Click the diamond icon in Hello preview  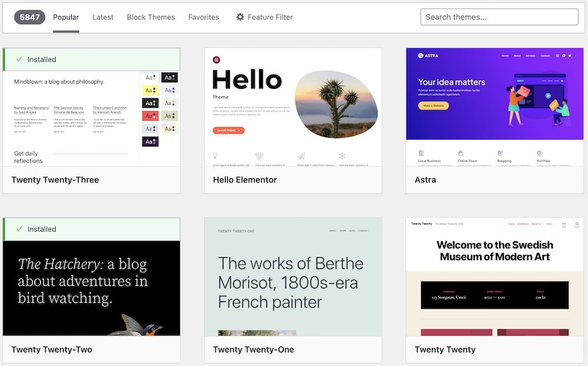pyautogui.click(x=259, y=155)
